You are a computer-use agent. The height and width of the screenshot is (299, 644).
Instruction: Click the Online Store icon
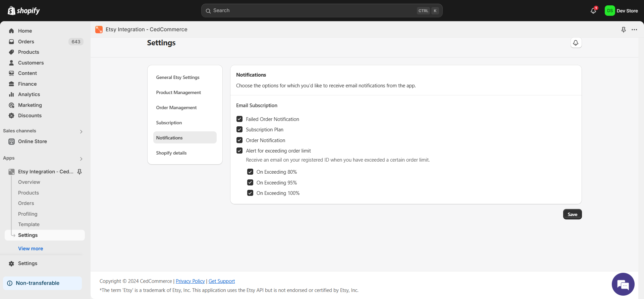click(11, 141)
